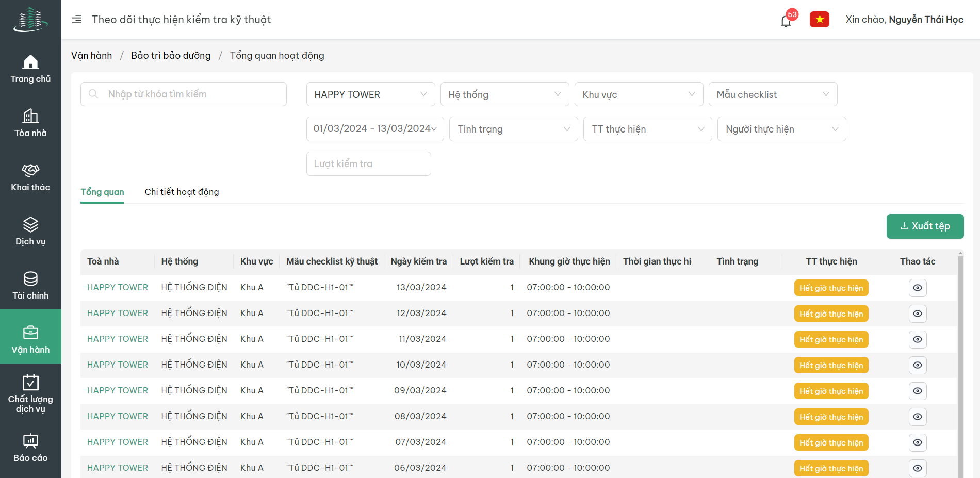The height and width of the screenshot is (478, 980).
Task: Click Xuất tệp export button
Action: pos(925,226)
